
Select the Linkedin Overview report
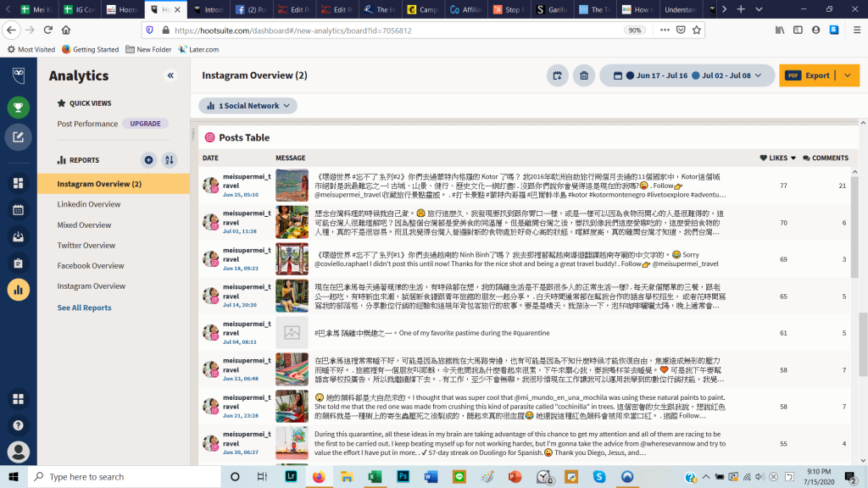(89, 204)
